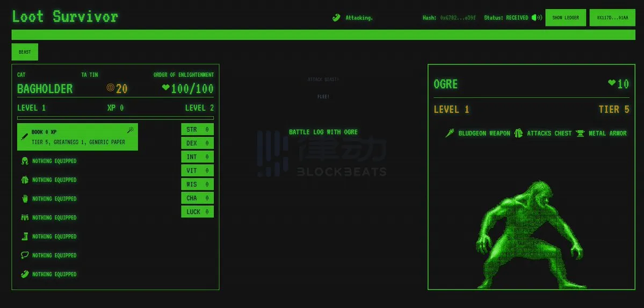
Task: Click the BAGHOLDER adventurer name
Action: point(45,88)
